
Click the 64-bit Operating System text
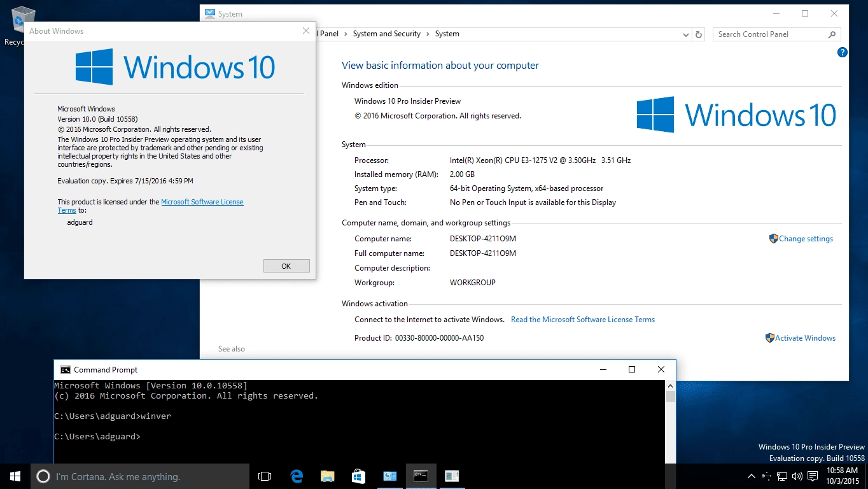click(x=526, y=188)
